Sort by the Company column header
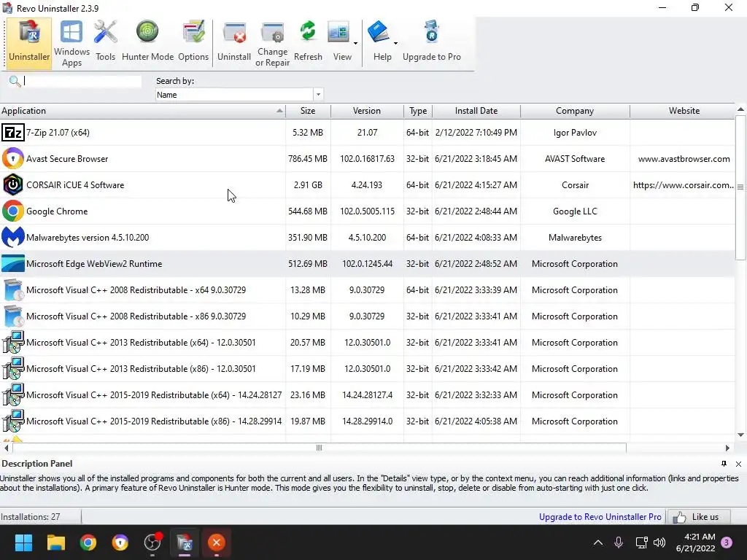This screenshot has height=560, width=747. point(575,111)
